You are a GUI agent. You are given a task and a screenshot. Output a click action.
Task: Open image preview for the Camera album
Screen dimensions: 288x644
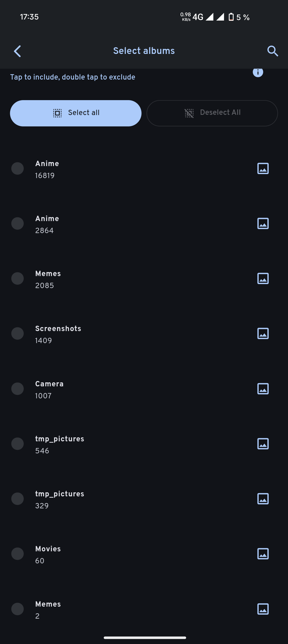263,389
